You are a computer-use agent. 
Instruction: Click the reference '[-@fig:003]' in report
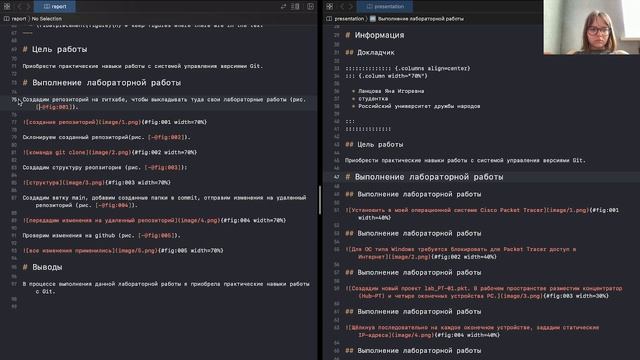click(162, 167)
